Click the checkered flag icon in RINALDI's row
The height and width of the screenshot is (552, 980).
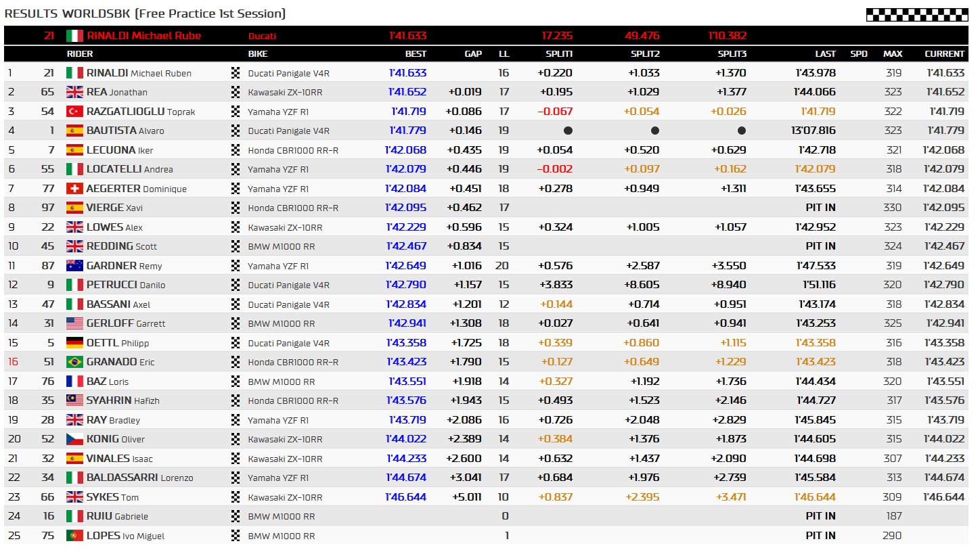click(236, 72)
